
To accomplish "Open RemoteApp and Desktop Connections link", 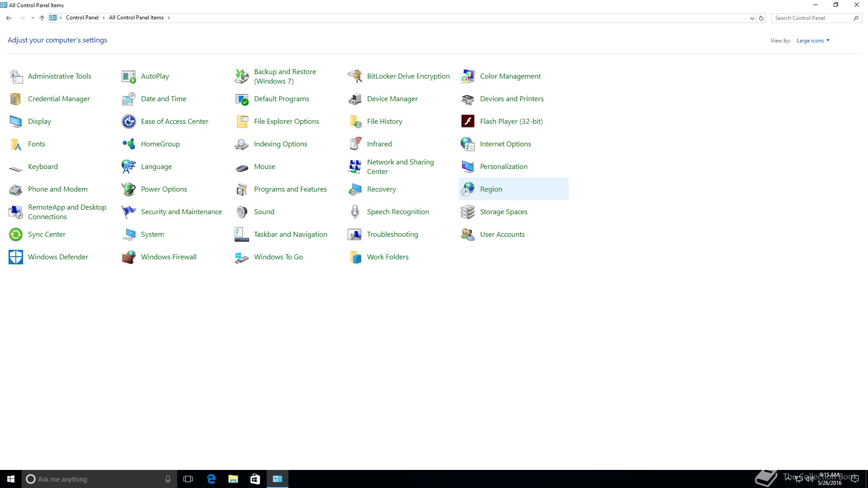I will click(x=67, y=212).
